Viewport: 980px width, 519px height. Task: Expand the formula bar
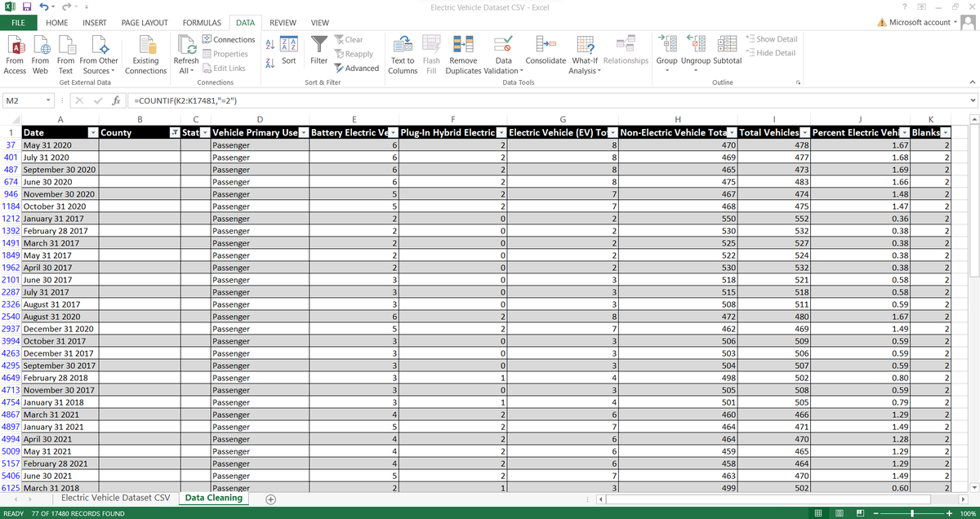point(971,100)
